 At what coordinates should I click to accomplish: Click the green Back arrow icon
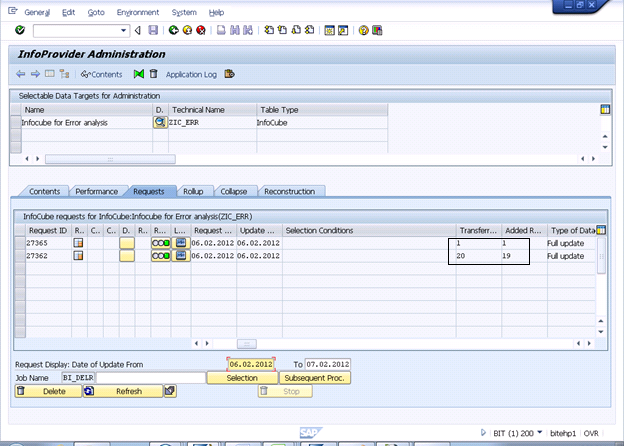click(x=173, y=30)
